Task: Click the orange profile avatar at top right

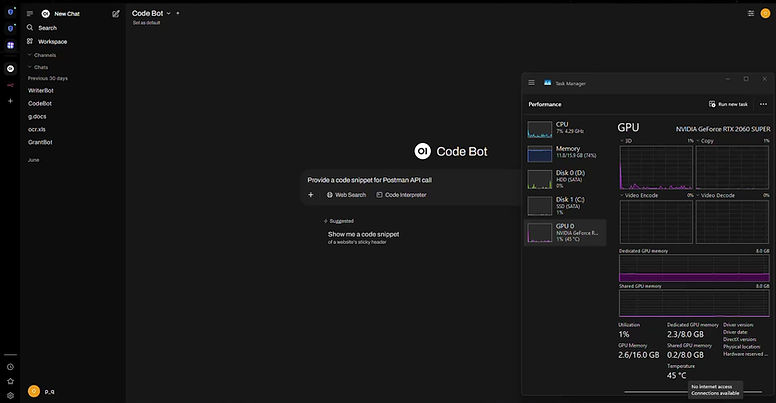Action: (765, 13)
